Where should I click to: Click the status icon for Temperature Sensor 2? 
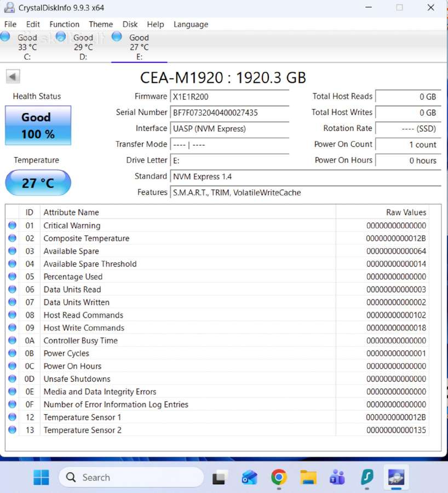(12, 429)
